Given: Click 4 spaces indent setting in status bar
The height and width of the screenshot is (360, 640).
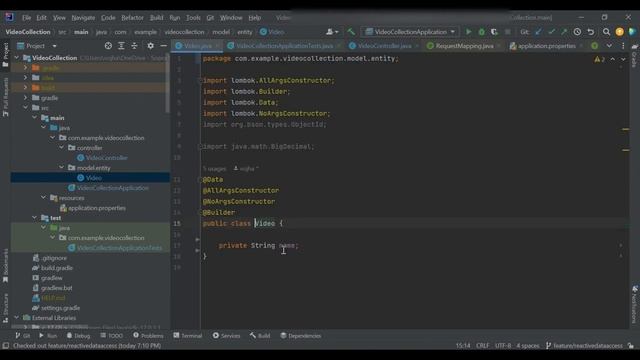Looking at the screenshot, I should (528, 346).
